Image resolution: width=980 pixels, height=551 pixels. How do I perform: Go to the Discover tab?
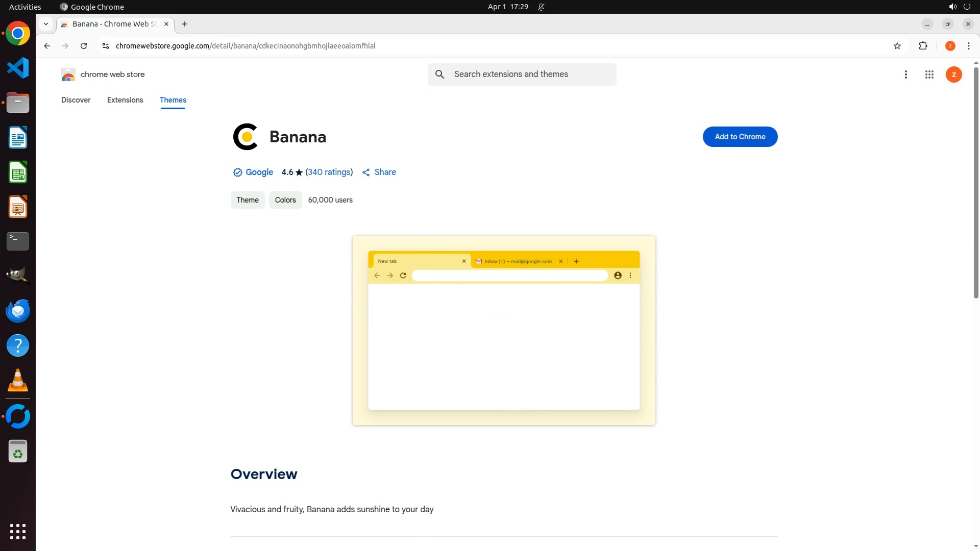76,100
